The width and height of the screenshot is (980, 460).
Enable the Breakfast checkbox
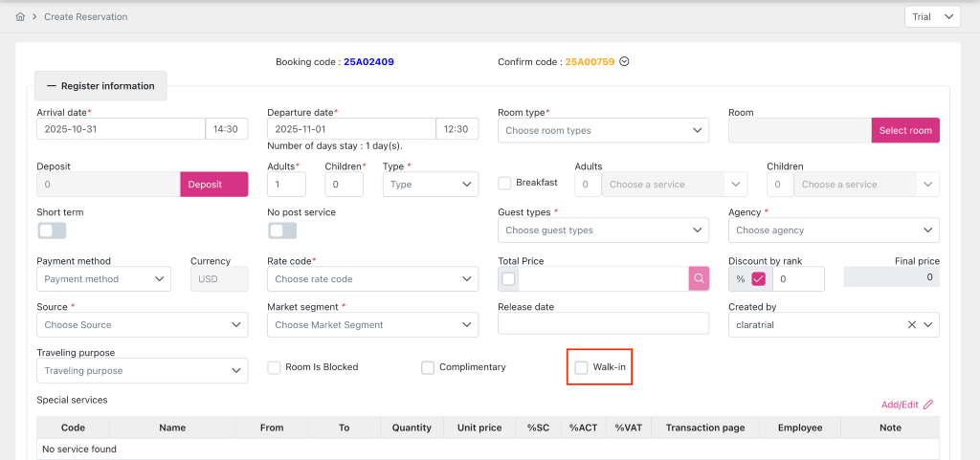(505, 183)
